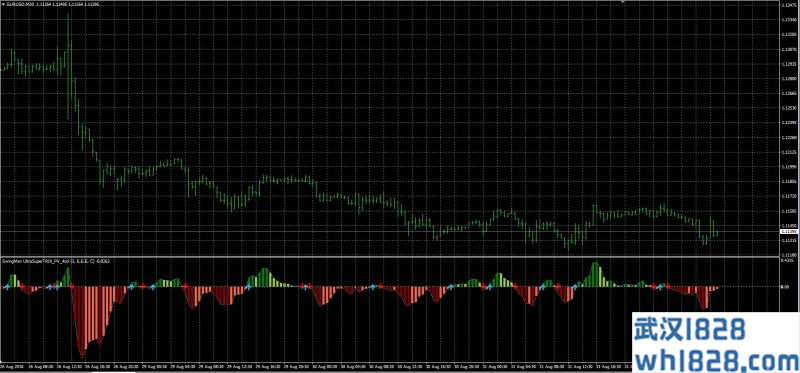
Task: Click the tallest price spike candle
Action: click(69, 66)
